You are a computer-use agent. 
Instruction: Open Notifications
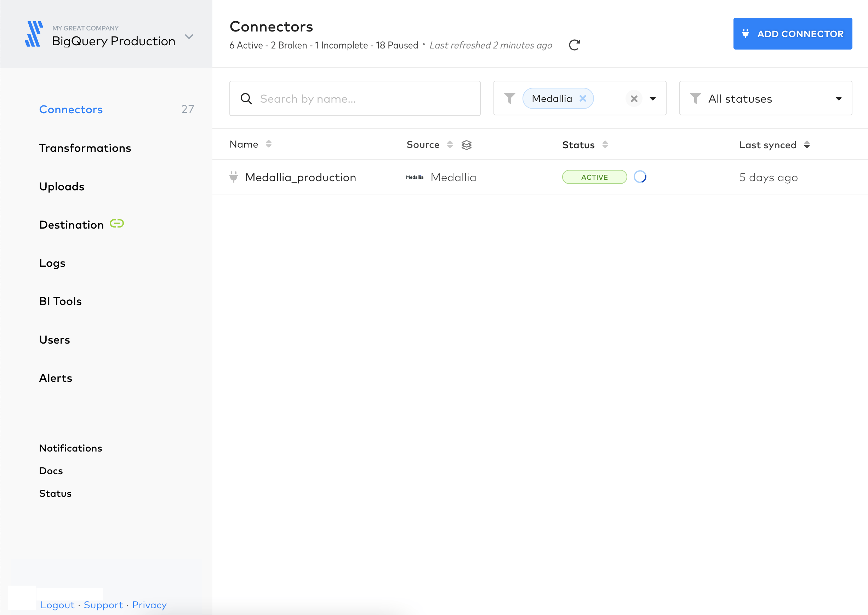(x=70, y=448)
